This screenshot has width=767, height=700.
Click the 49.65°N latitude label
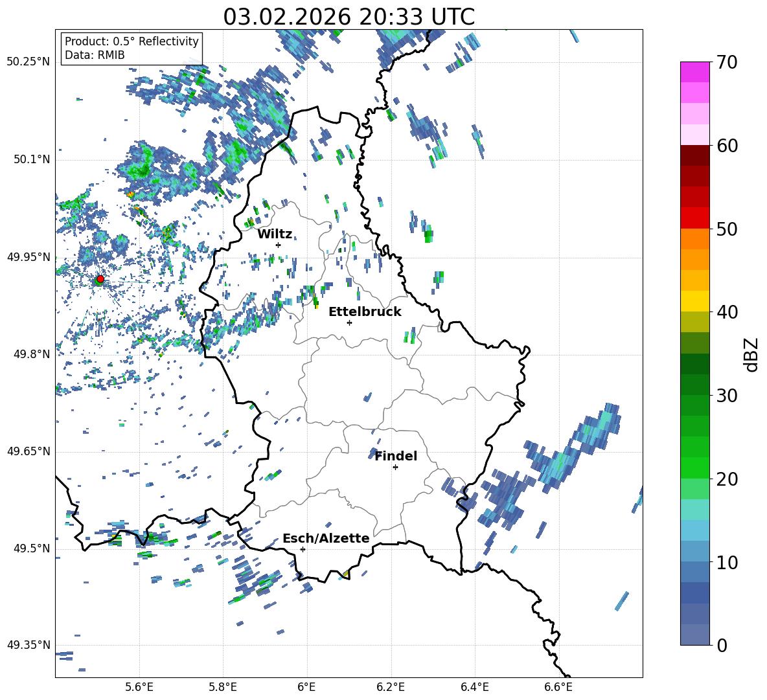click(x=29, y=451)
